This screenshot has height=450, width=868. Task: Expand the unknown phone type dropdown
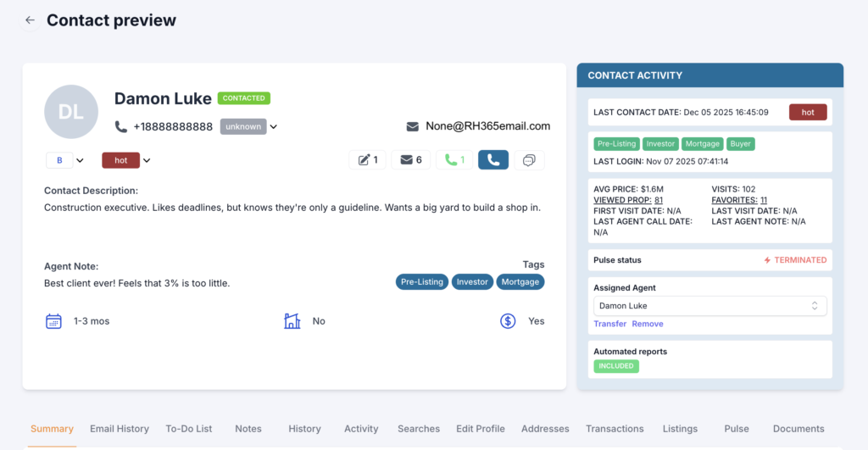click(274, 127)
